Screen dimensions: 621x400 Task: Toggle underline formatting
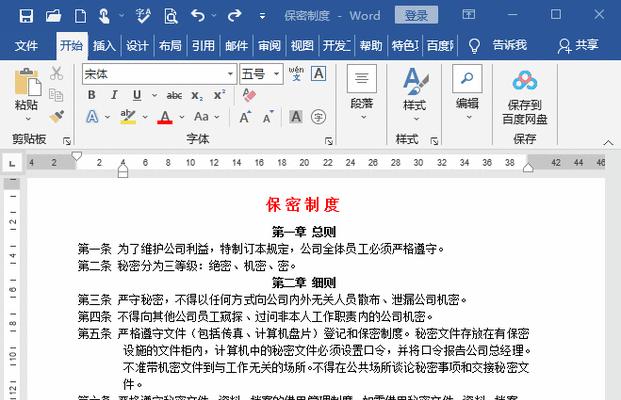click(137, 95)
